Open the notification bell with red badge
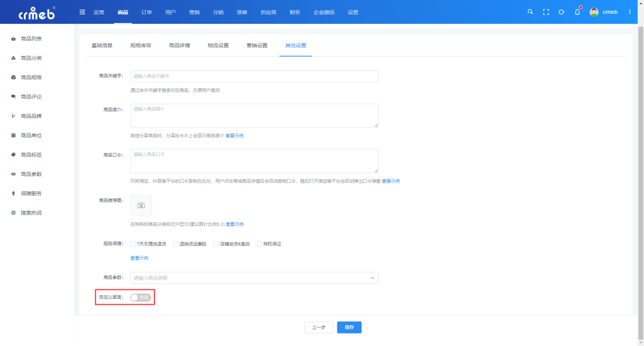Image resolution: width=644 pixels, height=346 pixels. click(x=577, y=11)
